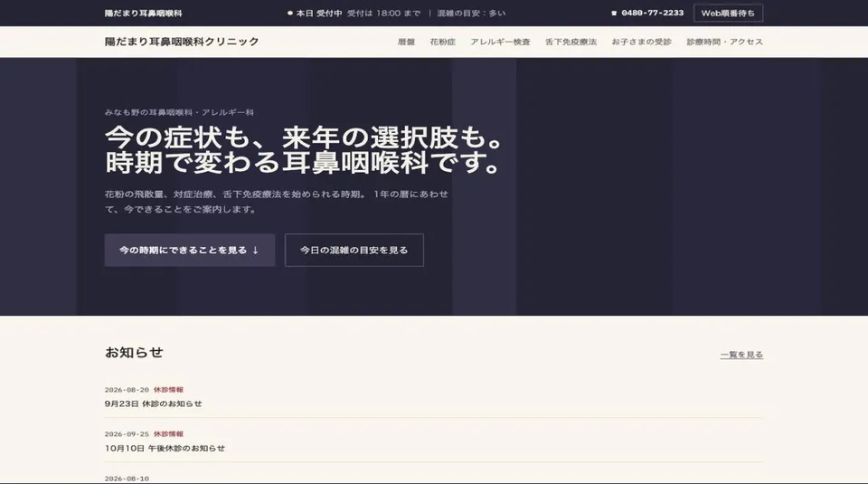The height and width of the screenshot is (484, 868).
Task: Open the Web順番待ち button
Action: (728, 14)
